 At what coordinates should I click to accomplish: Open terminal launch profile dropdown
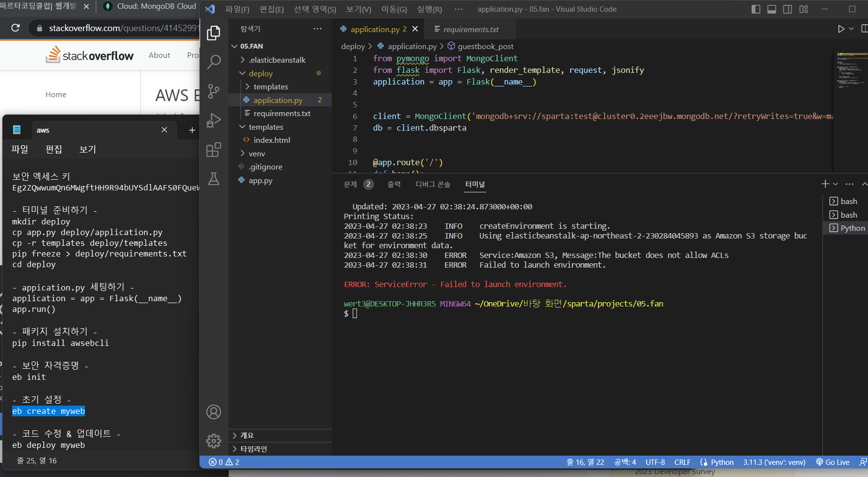point(835,184)
